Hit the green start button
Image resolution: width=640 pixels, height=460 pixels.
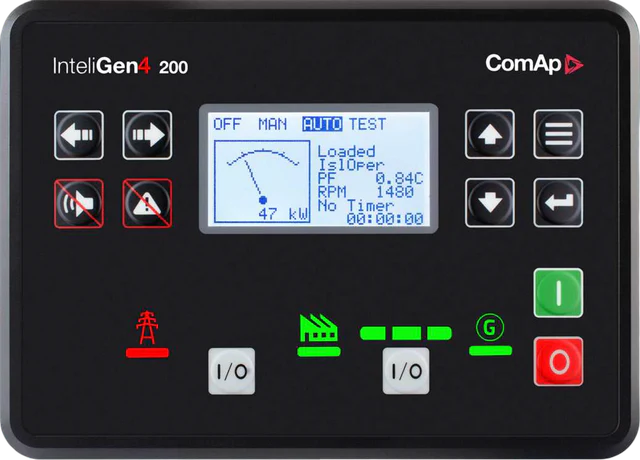point(558,293)
